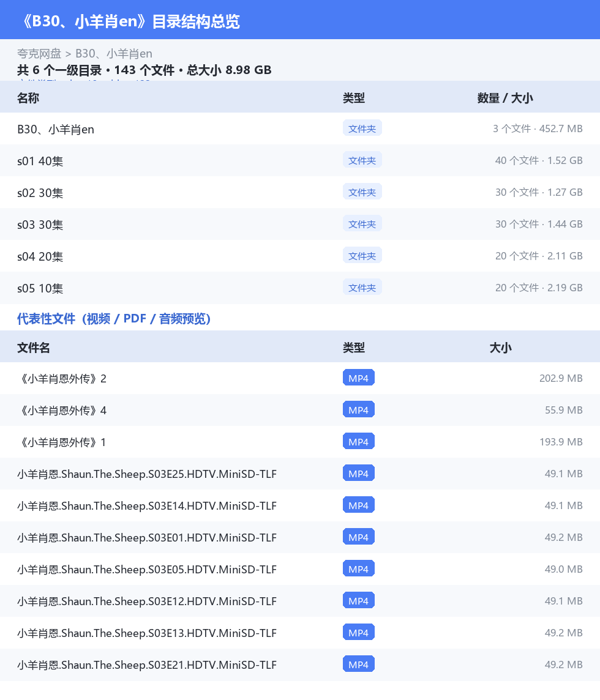Open the s03 30集 folder
Screen dimensions: 600x700
(300, 224)
